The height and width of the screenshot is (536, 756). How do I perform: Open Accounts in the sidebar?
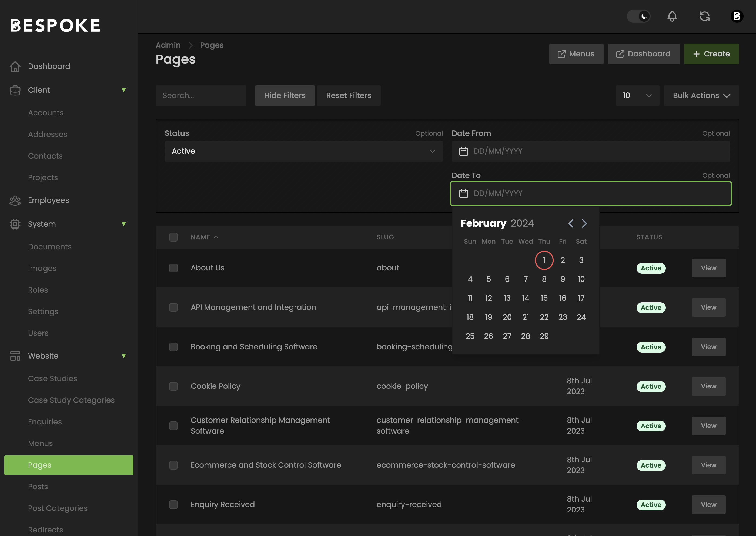[46, 113]
